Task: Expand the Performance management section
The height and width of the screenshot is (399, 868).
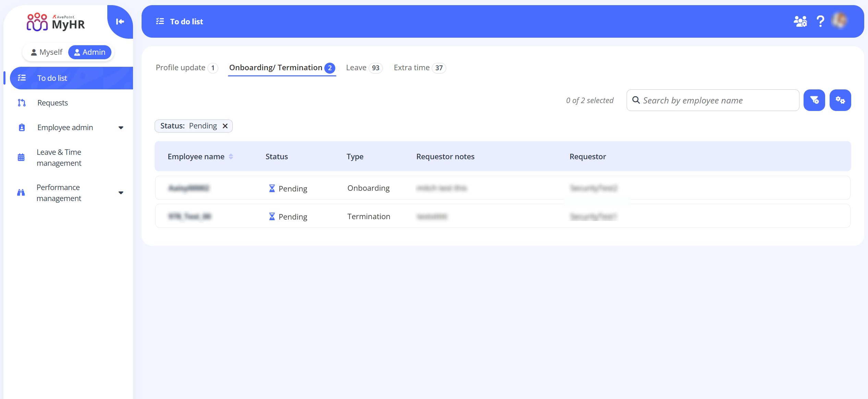Action: (121, 192)
